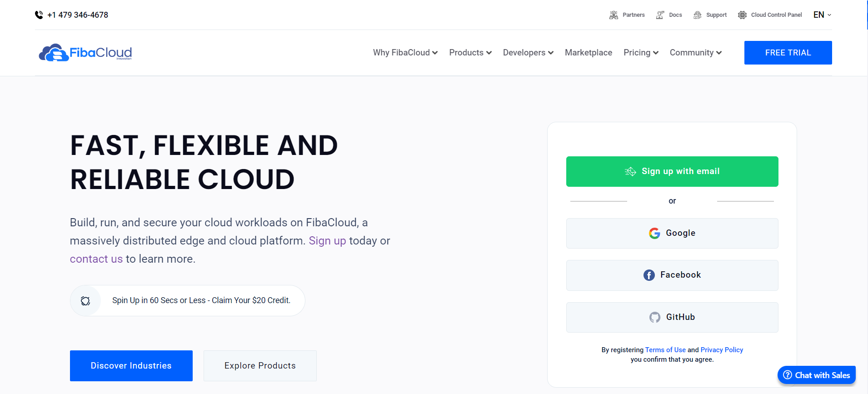Click the GitHub octocat icon
Image resolution: width=868 pixels, height=394 pixels.
tap(654, 317)
